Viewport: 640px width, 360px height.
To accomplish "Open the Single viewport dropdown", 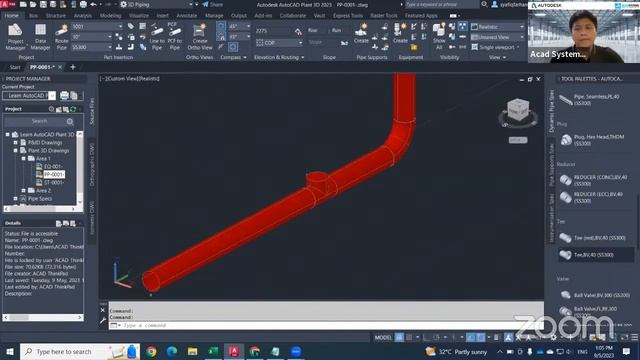I will [496, 47].
